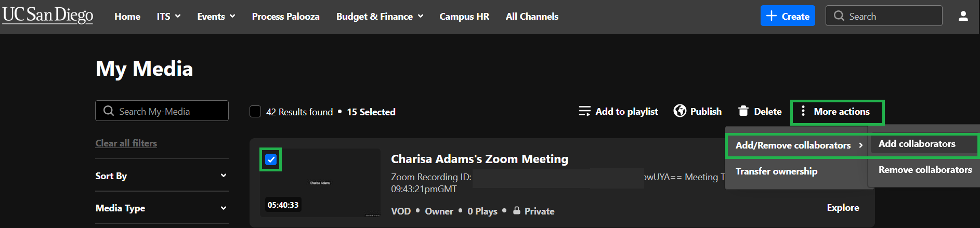
Task: Toggle the select-all results checkbox
Action: pyautogui.click(x=255, y=112)
